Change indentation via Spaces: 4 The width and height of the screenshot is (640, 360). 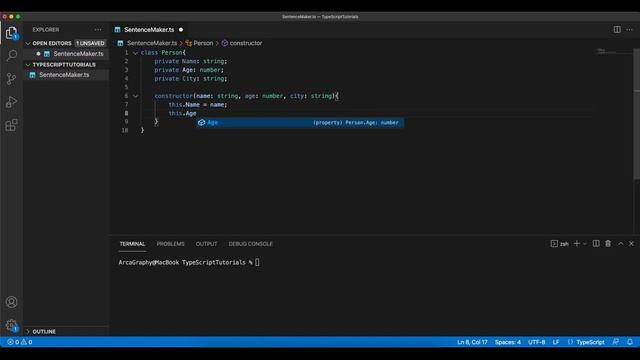(x=508, y=342)
